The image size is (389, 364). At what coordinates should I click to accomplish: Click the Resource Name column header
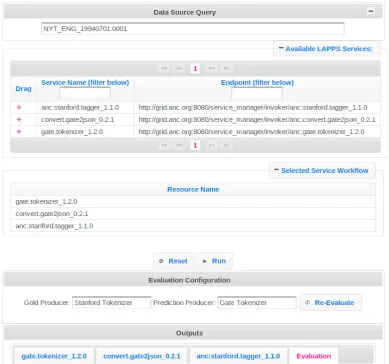[x=193, y=189]
